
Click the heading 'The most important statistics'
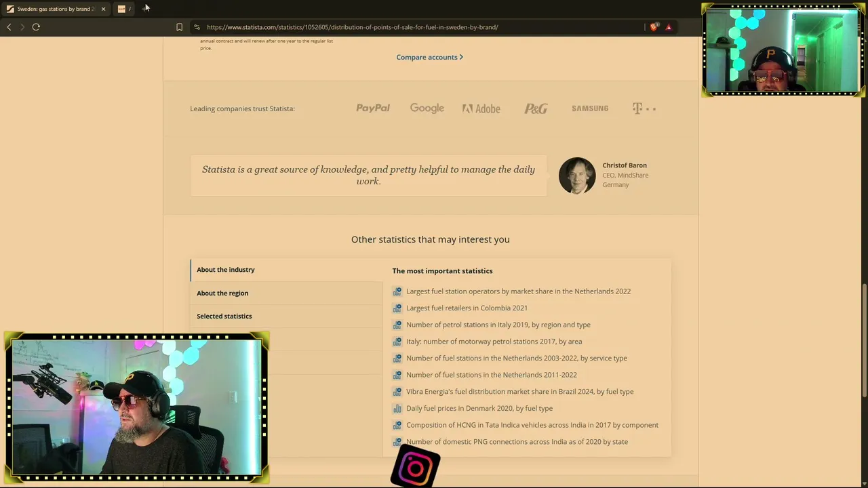point(442,271)
